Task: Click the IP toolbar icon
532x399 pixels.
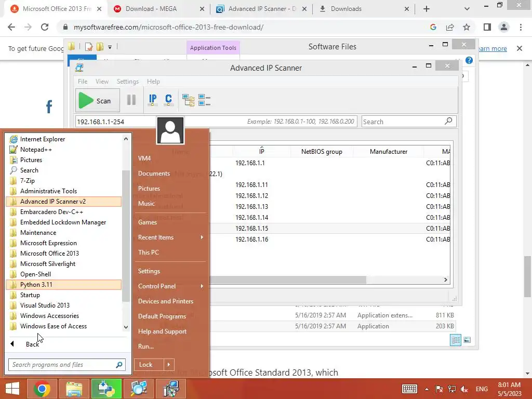Action: coord(153,100)
